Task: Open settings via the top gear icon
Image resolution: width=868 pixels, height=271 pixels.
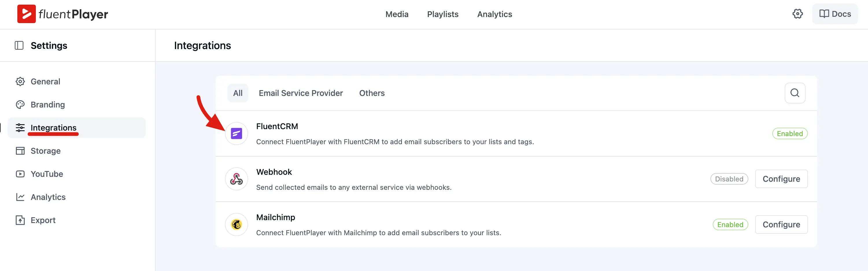Action: 797,14
